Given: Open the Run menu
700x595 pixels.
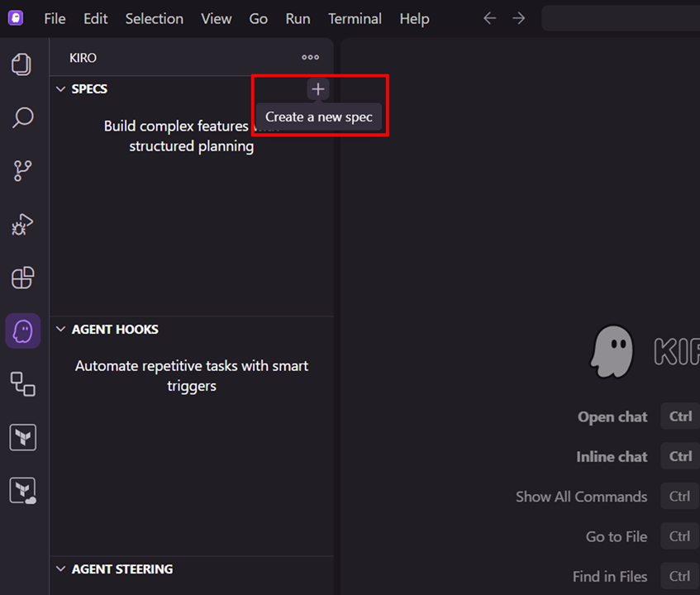Looking at the screenshot, I should click(x=298, y=19).
